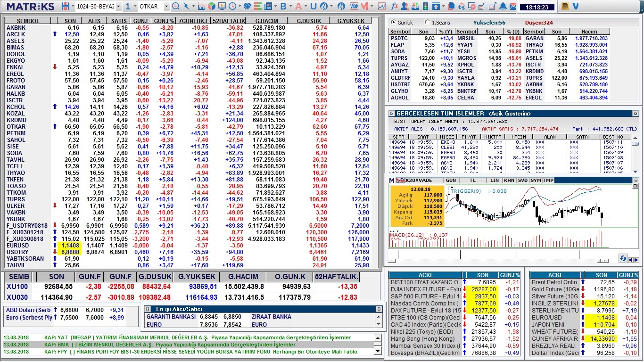Screen dimensions: 644x362
Task: Expand the dropdown arrow next to the red M icon
Action: (372, 7)
